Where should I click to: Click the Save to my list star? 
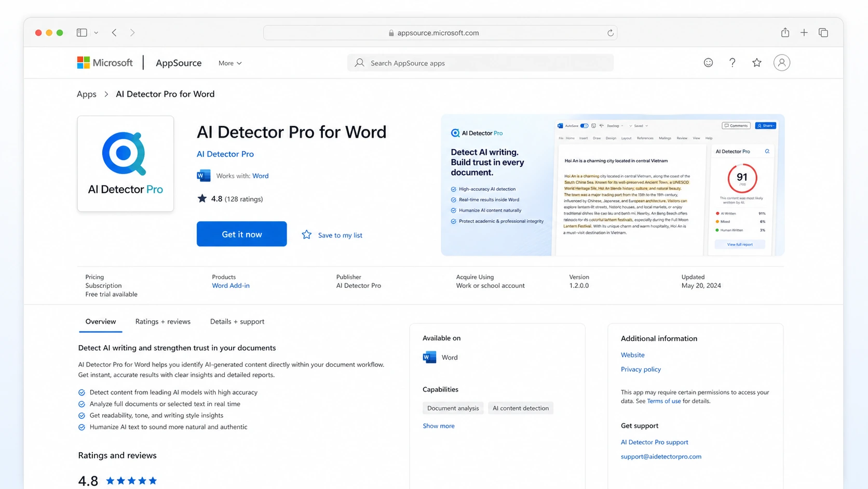point(307,235)
